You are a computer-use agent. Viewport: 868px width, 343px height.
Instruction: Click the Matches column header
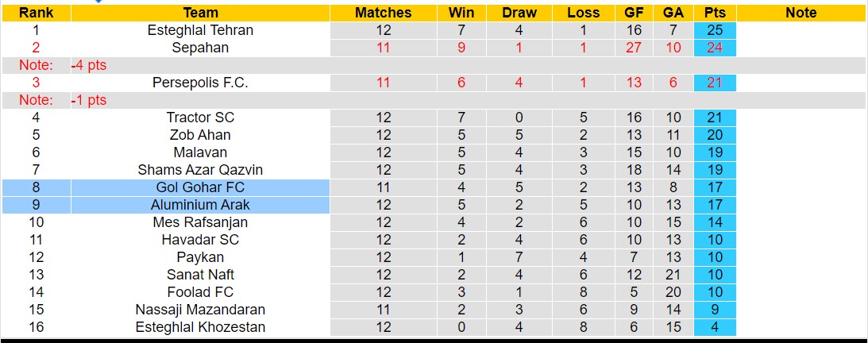(384, 13)
